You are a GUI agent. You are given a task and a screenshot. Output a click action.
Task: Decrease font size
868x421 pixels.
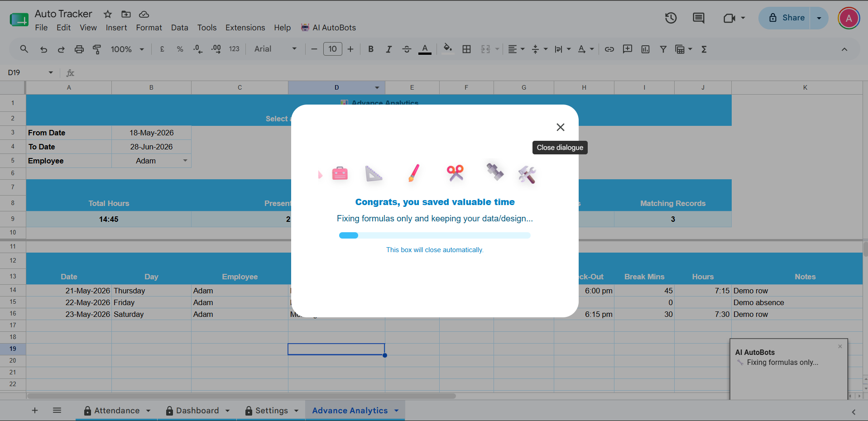(314, 49)
